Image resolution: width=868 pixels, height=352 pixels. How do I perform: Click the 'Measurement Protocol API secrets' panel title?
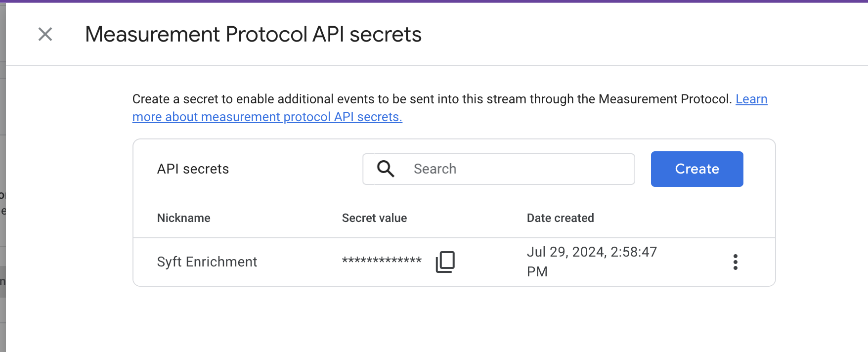point(253,35)
